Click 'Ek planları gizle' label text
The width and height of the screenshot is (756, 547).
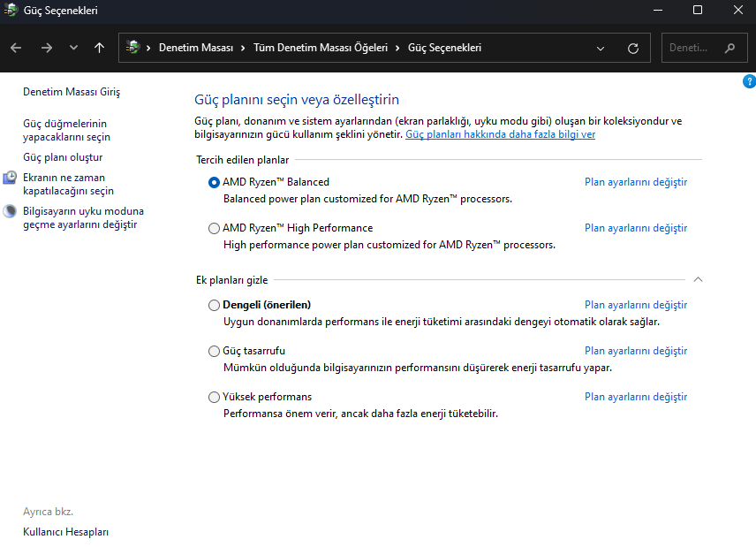pyautogui.click(x=232, y=280)
